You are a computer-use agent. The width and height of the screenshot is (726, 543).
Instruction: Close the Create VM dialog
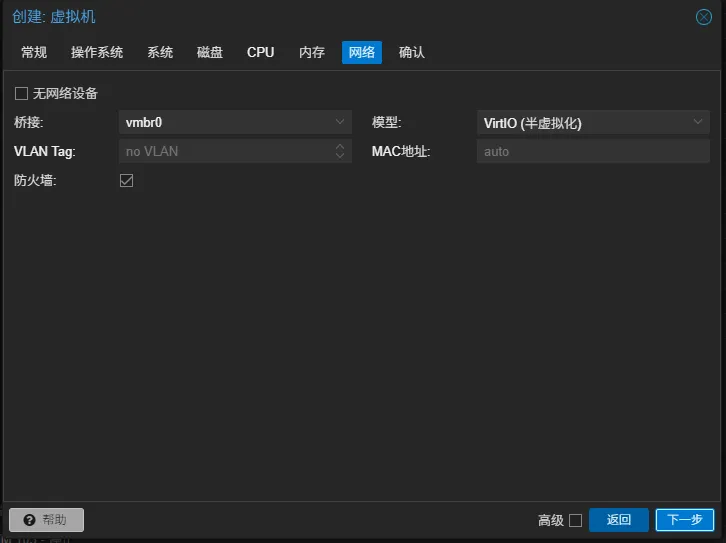[x=703, y=17]
